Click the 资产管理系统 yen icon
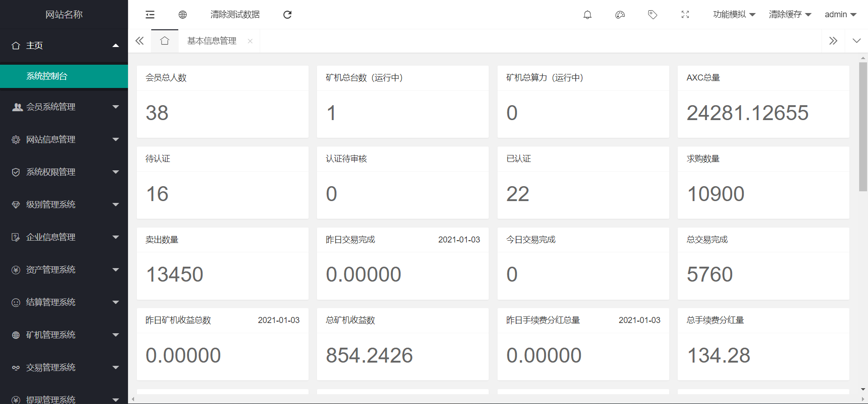 [16, 270]
